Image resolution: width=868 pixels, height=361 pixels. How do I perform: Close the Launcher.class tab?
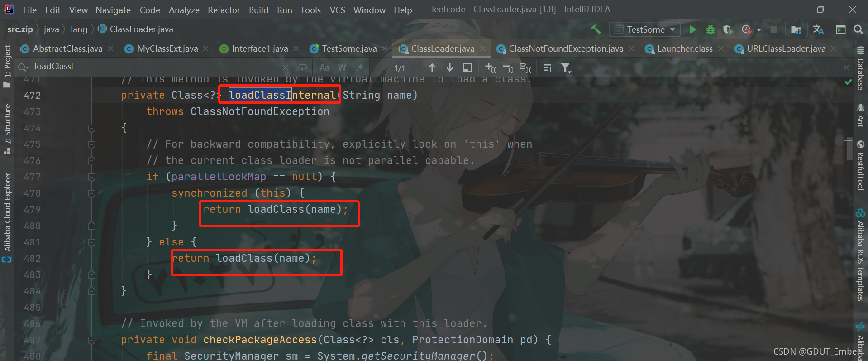coord(721,48)
